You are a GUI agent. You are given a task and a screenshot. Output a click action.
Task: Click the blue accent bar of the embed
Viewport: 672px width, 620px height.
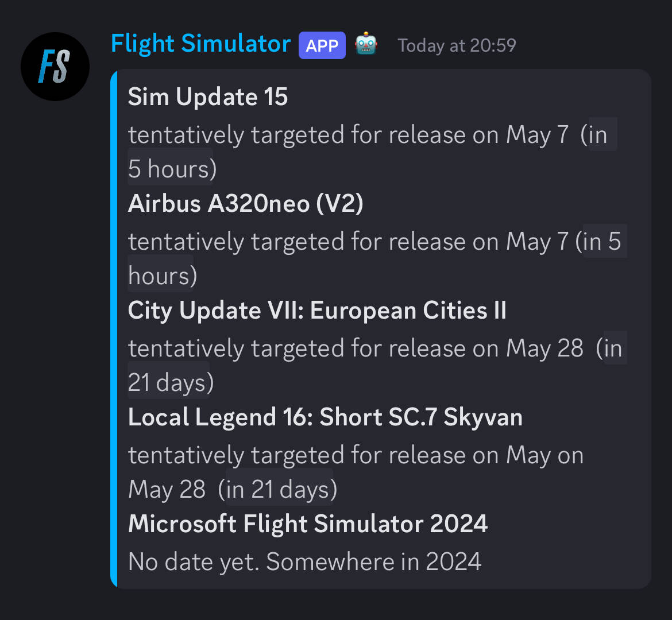coord(114,328)
